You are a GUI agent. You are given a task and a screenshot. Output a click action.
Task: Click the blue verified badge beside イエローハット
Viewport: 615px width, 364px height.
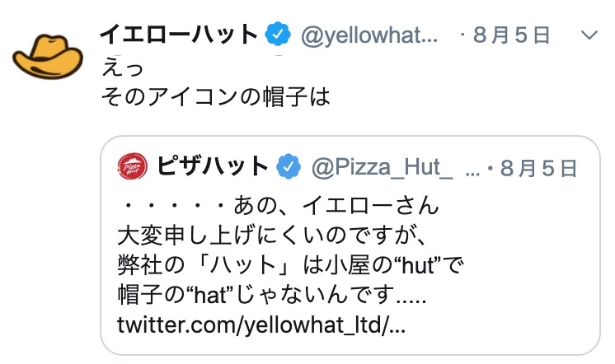(278, 35)
